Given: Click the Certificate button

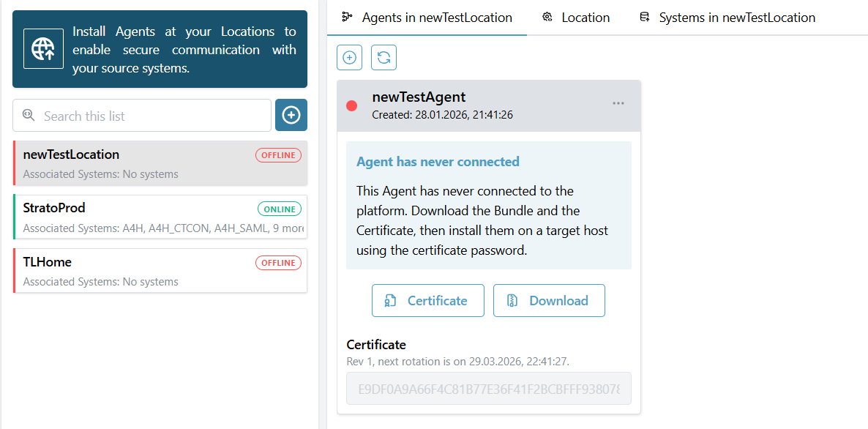Looking at the screenshot, I should point(427,300).
